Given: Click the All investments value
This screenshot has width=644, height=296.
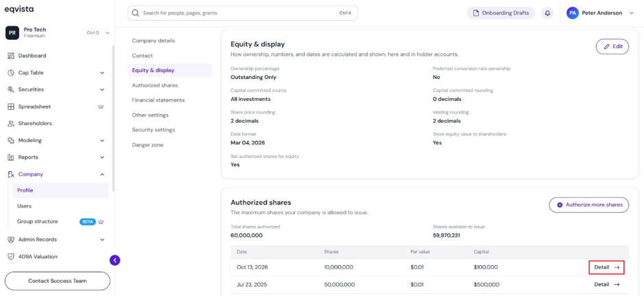Looking at the screenshot, I should coord(250,99).
